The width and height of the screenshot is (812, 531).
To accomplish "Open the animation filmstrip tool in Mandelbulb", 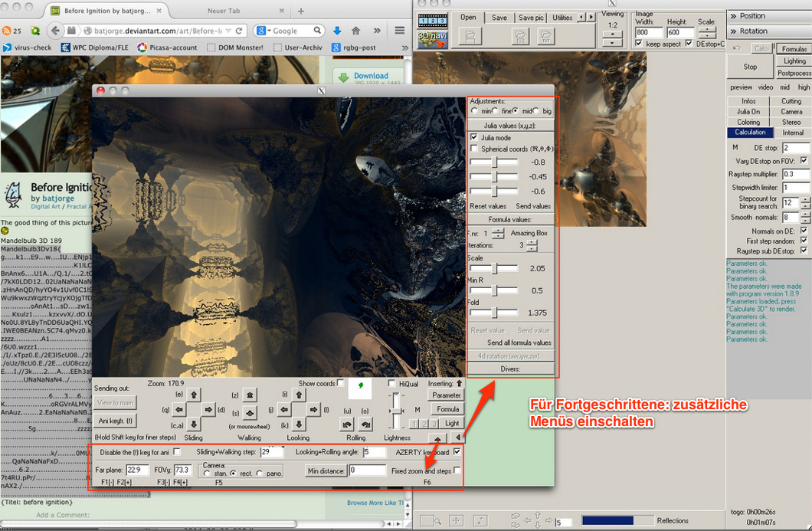I will (x=432, y=21).
